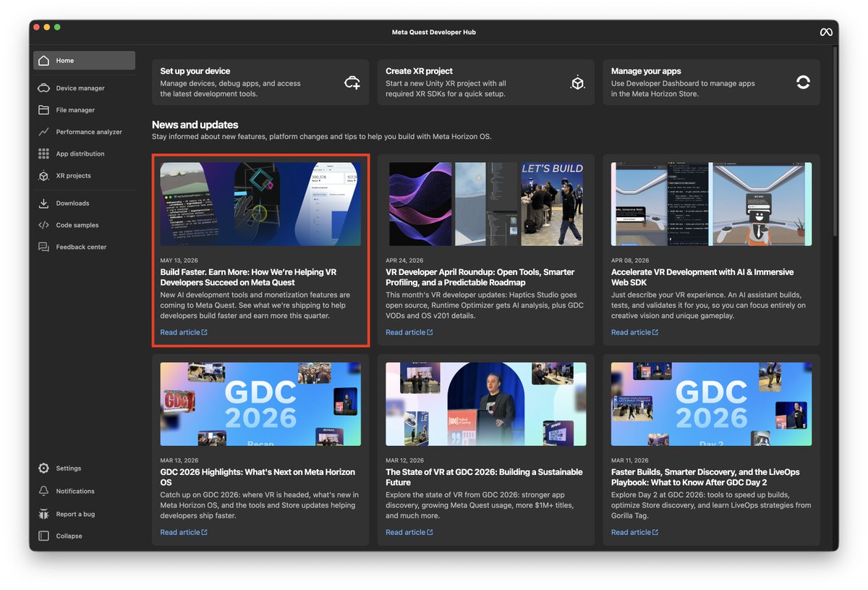The image size is (868, 590).
Task: Click the Accelerate VR Development thumbnail image
Action: click(x=712, y=204)
